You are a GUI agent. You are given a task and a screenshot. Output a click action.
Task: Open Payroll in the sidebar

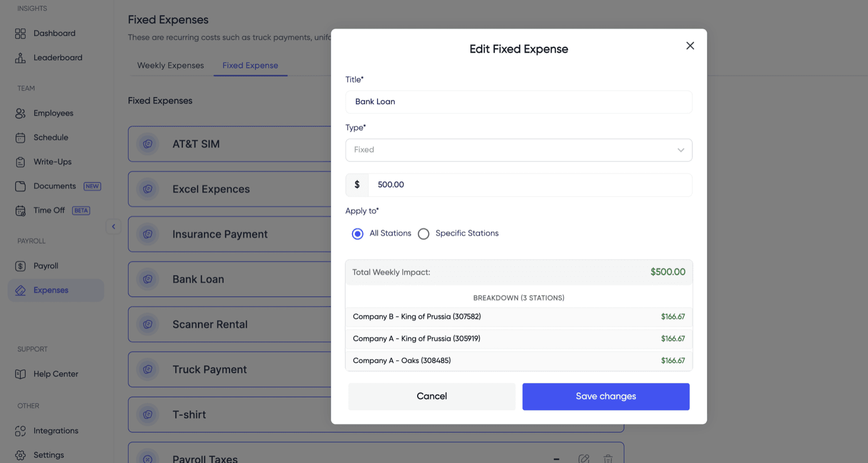point(46,266)
